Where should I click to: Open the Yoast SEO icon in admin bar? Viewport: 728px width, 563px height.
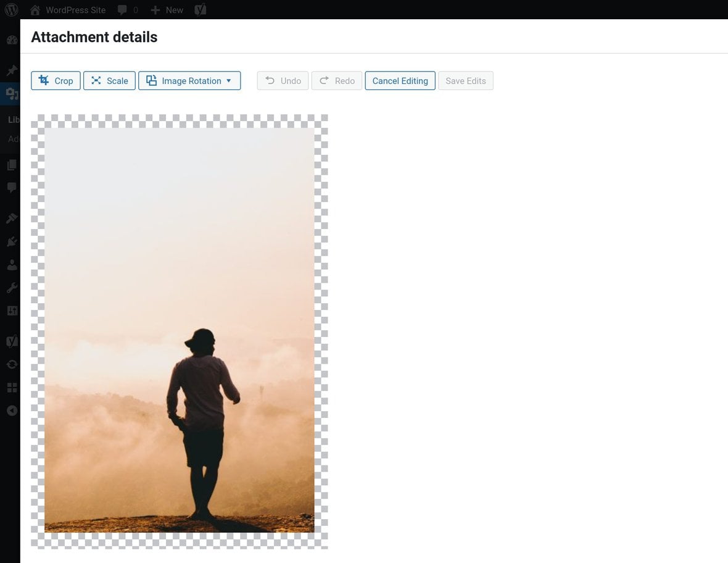(200, 10)
